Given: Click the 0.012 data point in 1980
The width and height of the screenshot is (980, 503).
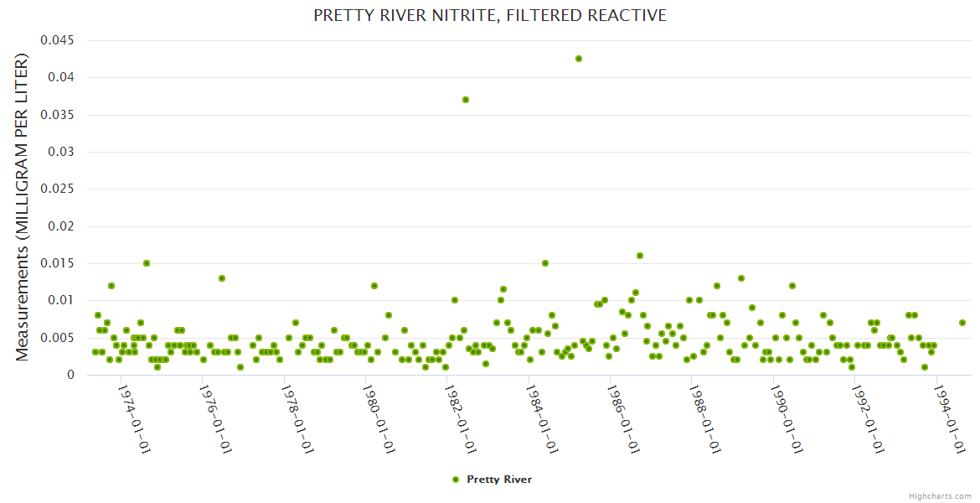Looking at the screenshot, I should pos(374,286).
